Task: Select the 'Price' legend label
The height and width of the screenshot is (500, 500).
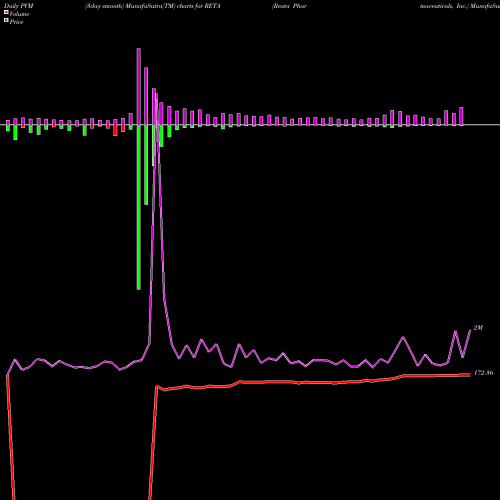Action: (16, 22)
